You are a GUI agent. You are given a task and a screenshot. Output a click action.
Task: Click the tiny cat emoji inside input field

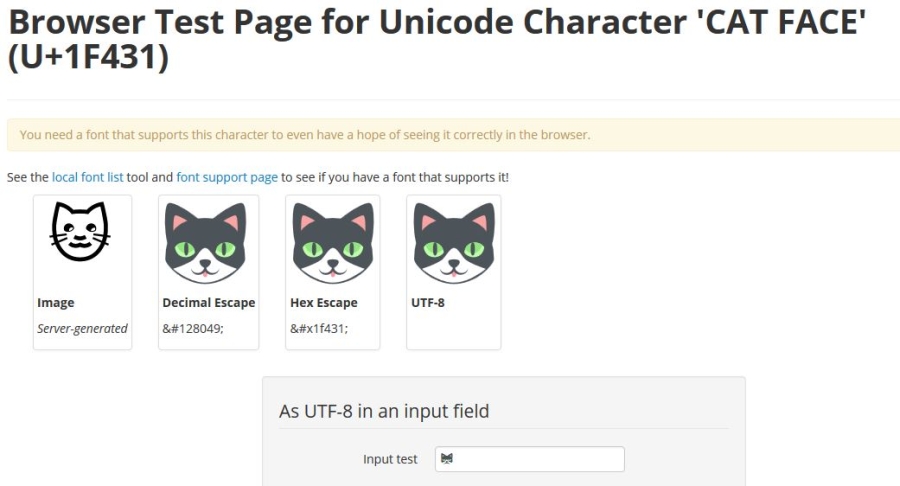point(447,459)
